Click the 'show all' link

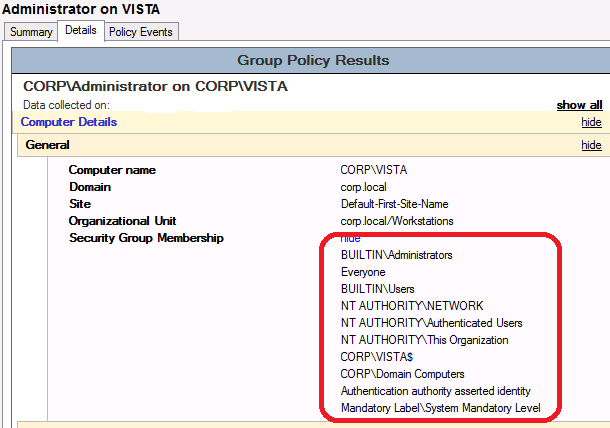click(x=579, y=105)
